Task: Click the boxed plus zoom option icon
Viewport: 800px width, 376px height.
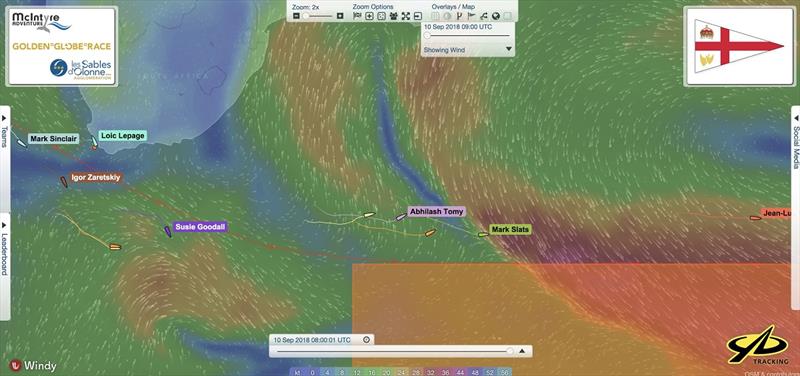Action: (x=369, y=16)
